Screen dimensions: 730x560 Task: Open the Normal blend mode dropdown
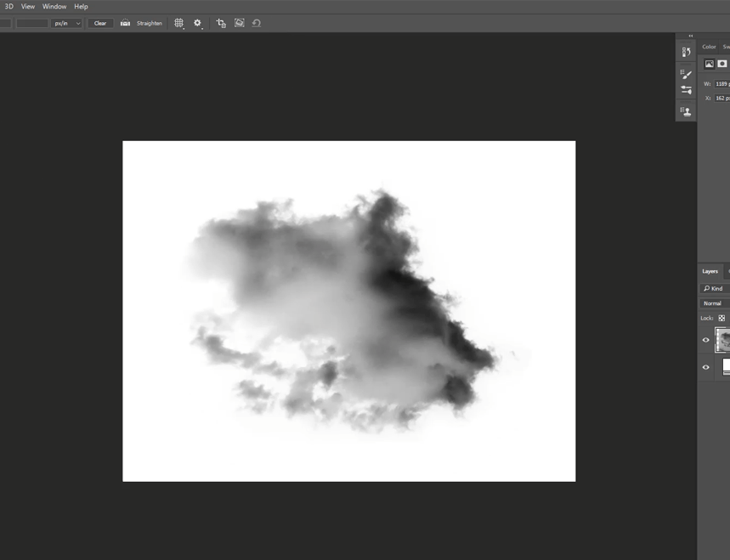[x=712, y=303]
